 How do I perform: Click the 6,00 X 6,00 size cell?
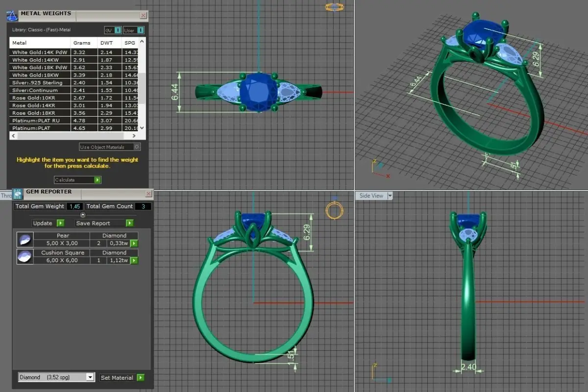[x=62, y=261]
